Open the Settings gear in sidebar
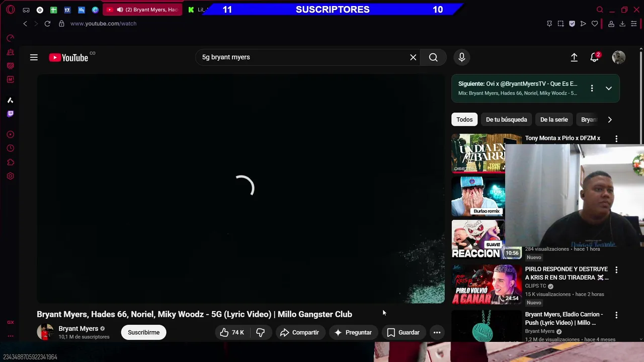Viewport: 644px width, 362px height. click(10, 176)
